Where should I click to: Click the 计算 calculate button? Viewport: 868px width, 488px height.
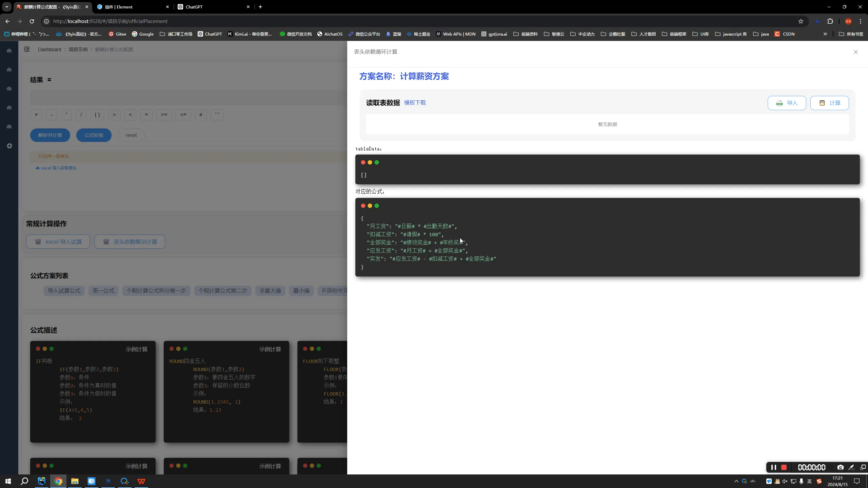pos(829,103)
